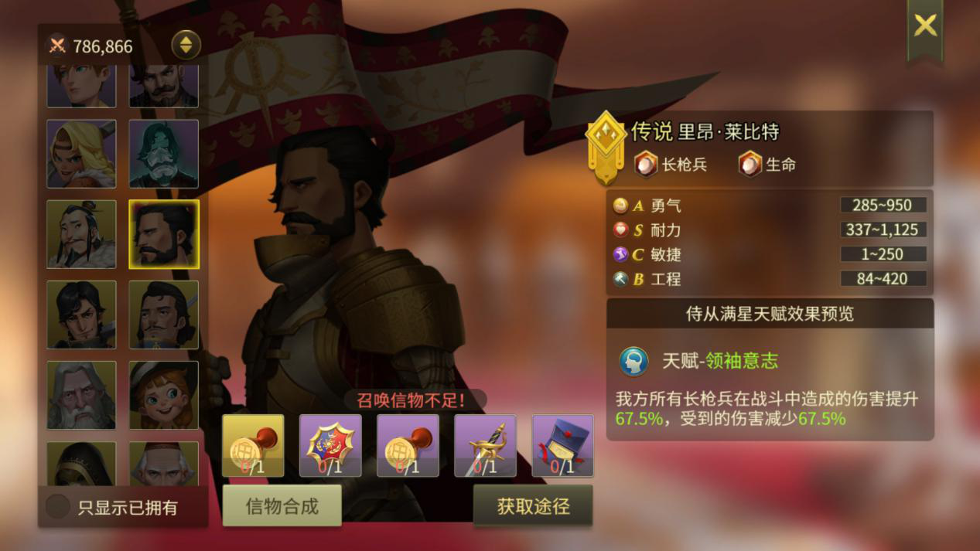
Task: Open the power sort order dropdown
Action: 186,46
